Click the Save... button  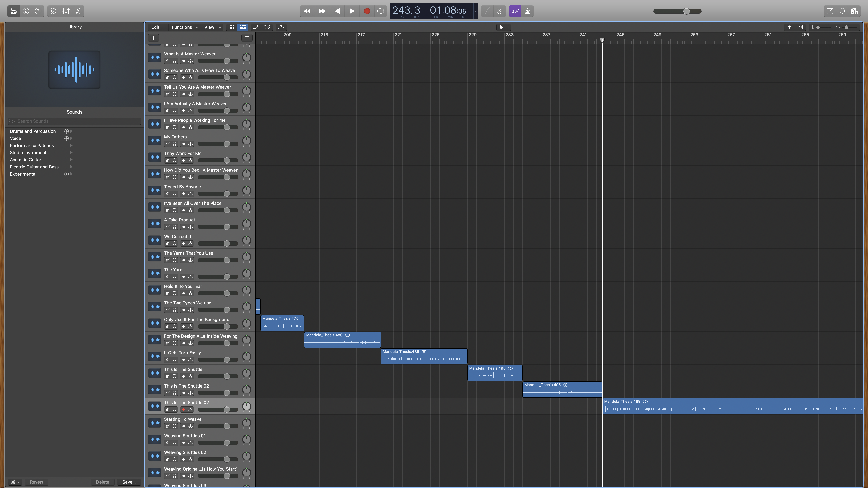[129, 482]
